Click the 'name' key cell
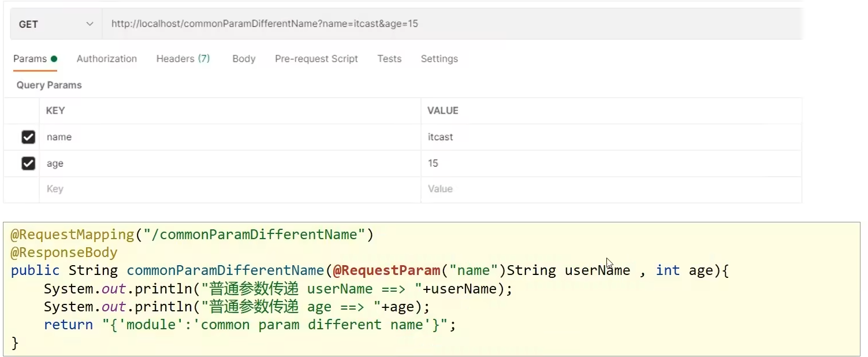Viewport: 868px width, 357px height. (230, 137)
